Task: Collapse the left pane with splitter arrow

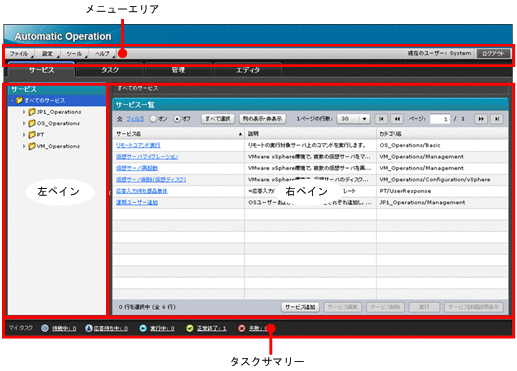Action: tap(110, 193)
